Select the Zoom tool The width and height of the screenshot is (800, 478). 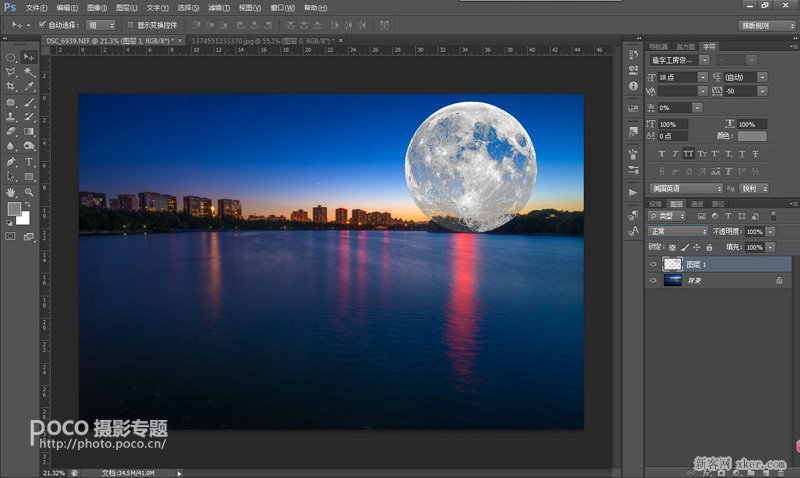[x=29, y=192]
